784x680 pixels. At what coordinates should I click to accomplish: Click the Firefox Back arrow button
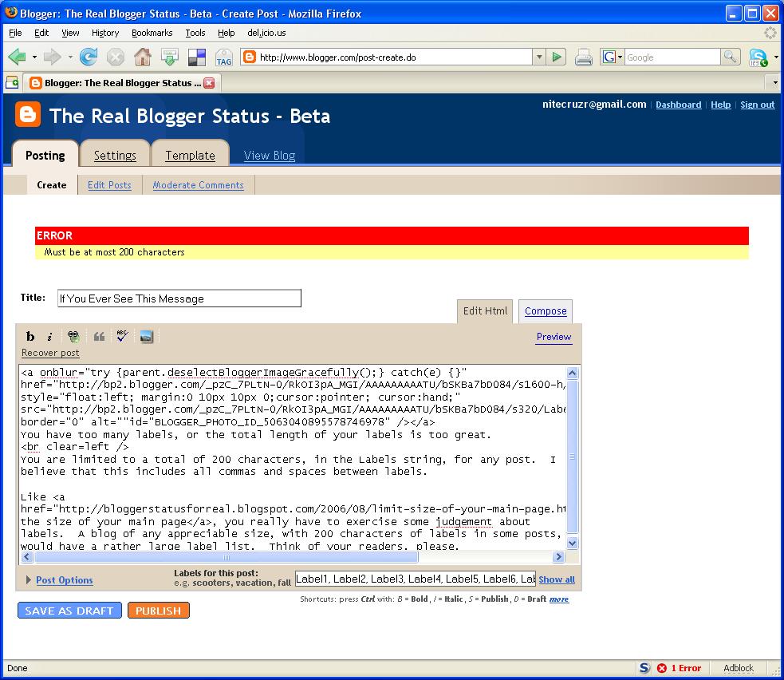[17, 57]
